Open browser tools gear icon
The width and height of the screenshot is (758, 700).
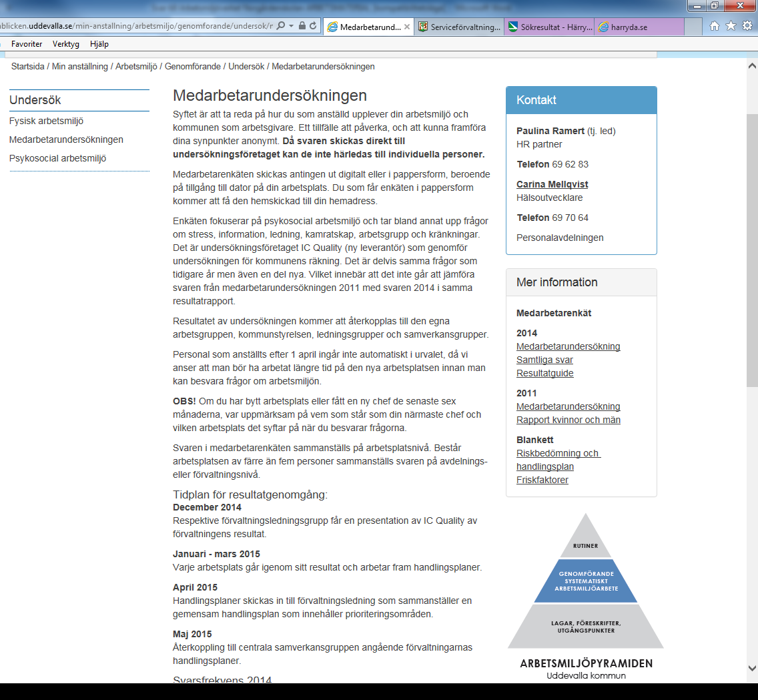pyautogui.click(x=747, y=26)
